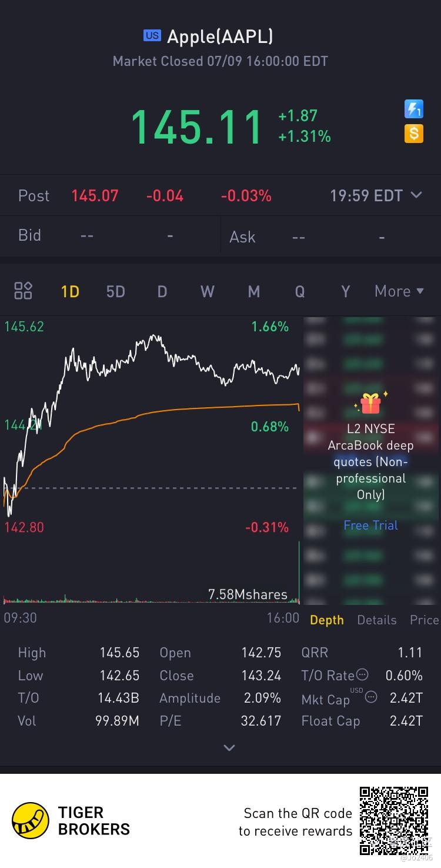The height and width of the screenshot is (868, 441).
Task: Open the Price tab
Action: pyautogui.click(x=424, y=620)
